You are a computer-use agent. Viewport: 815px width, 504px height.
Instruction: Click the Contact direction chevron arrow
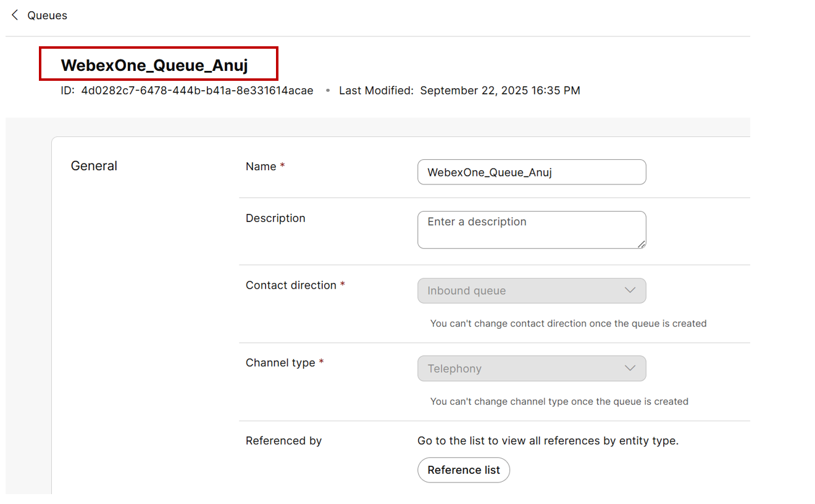pos(630,291)
